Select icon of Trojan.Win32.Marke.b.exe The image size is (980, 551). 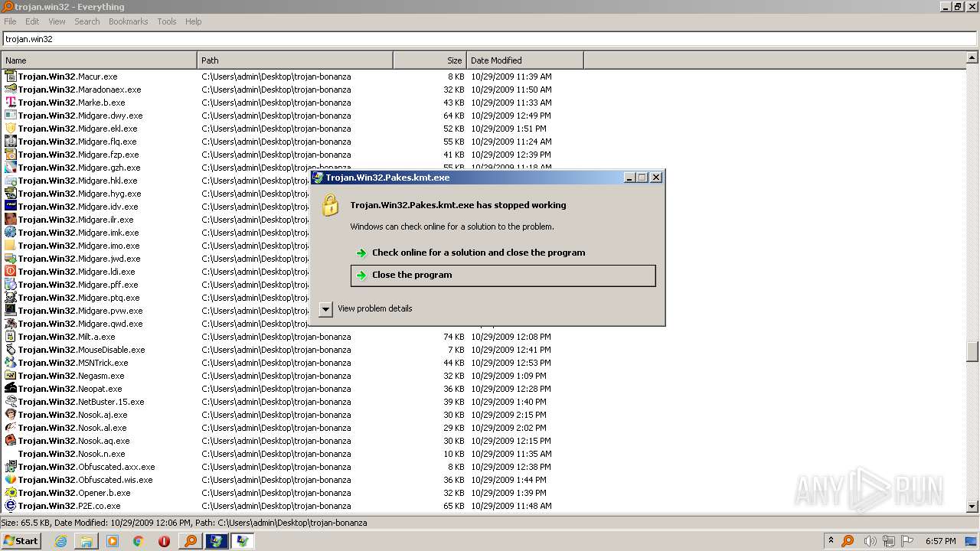(11, 103)
